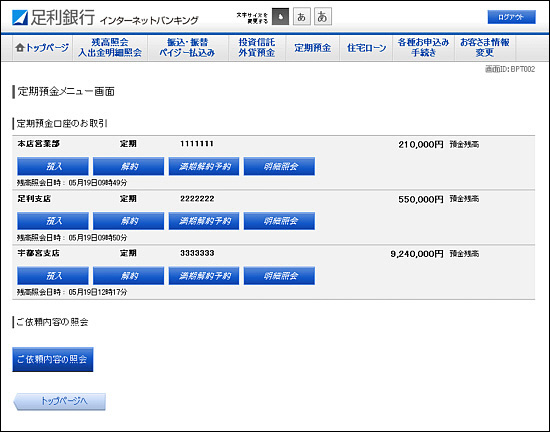Click 明細照会 for 足利支店 account
This screenshot has height=432, width=550.
coord(279,221)
